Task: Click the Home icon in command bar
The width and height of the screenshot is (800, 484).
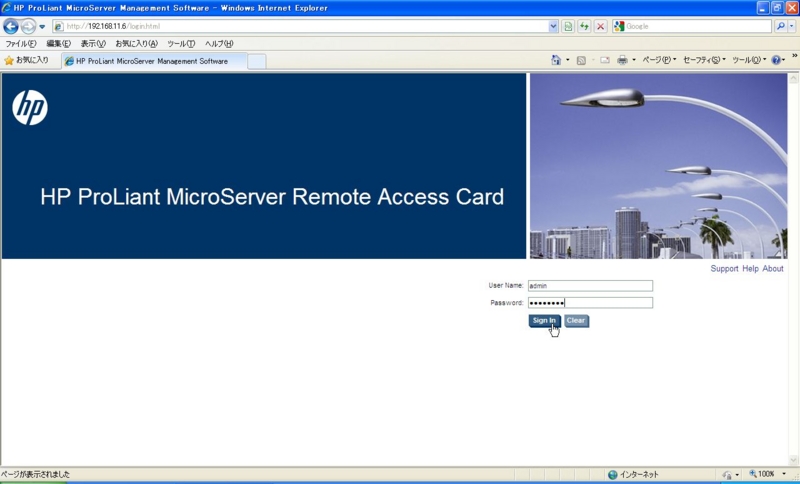Action: (556, 60)
